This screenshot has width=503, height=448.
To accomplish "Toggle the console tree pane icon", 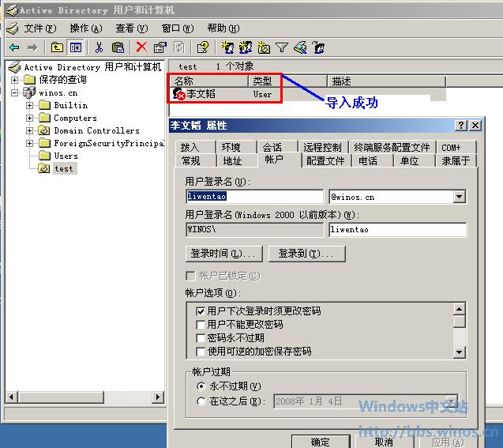I will click(76, 47).
